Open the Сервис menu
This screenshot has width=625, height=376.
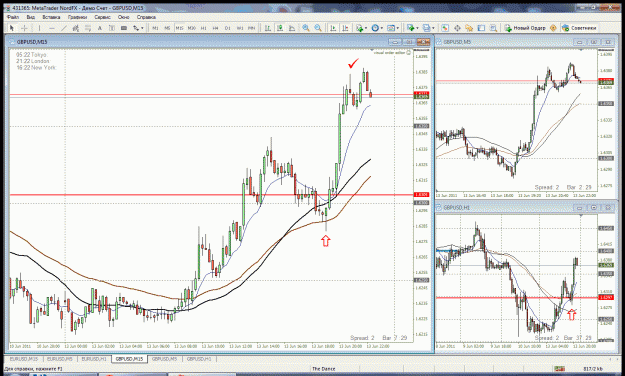[x=102, y=17]
